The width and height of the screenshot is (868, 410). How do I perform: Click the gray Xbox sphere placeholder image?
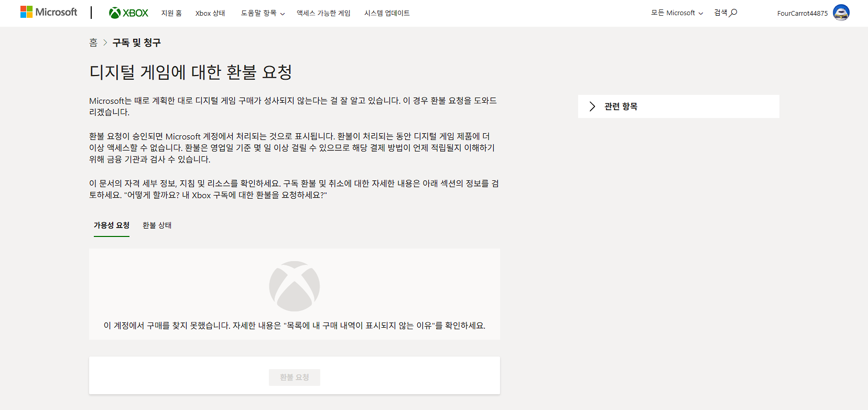pos(295,286)
